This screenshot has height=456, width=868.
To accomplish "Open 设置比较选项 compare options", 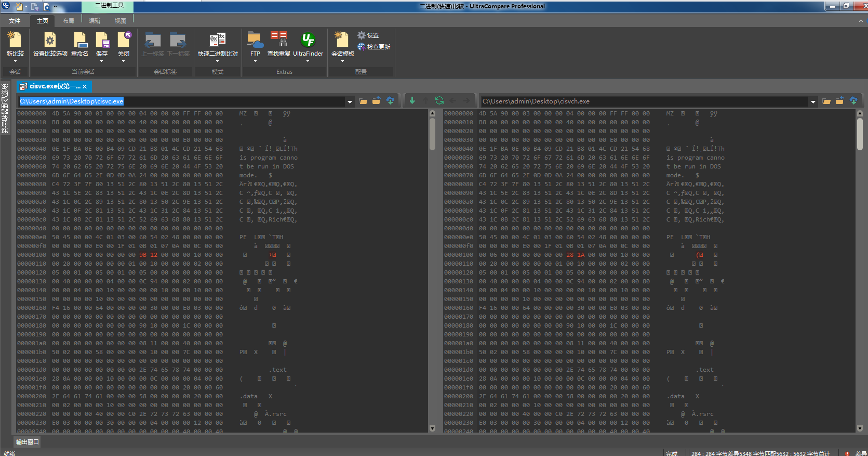I will pyautogui.click(x=50, y=44).
